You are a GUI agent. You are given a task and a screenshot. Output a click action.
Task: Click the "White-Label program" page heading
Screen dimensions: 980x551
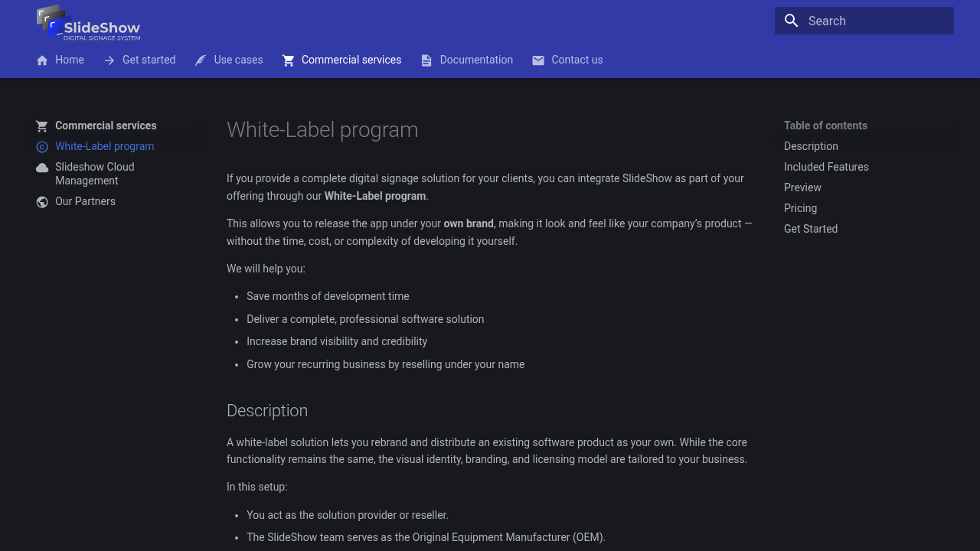[322, 130]
